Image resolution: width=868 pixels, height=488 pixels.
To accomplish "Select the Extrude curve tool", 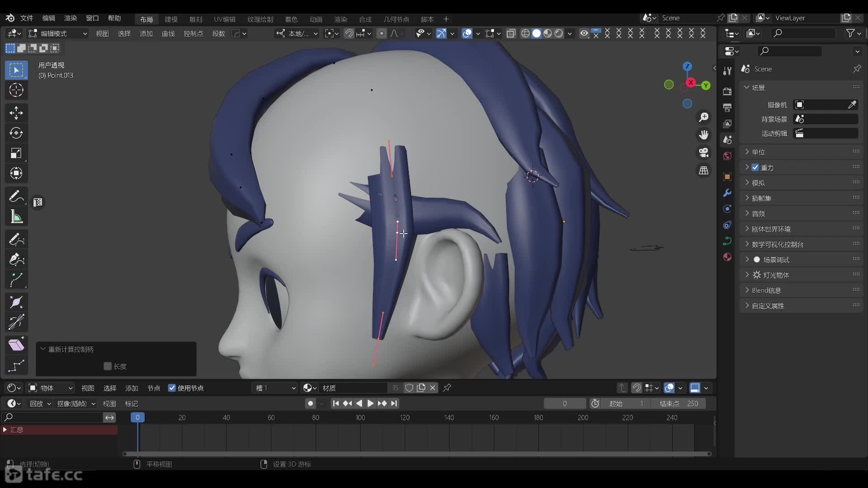I will coord(16,280).
